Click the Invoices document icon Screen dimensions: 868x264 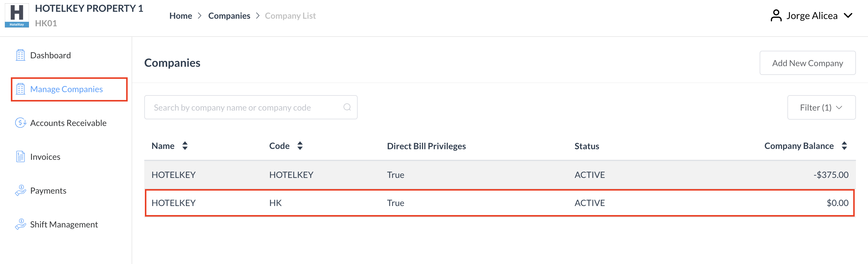pos(21,157)
